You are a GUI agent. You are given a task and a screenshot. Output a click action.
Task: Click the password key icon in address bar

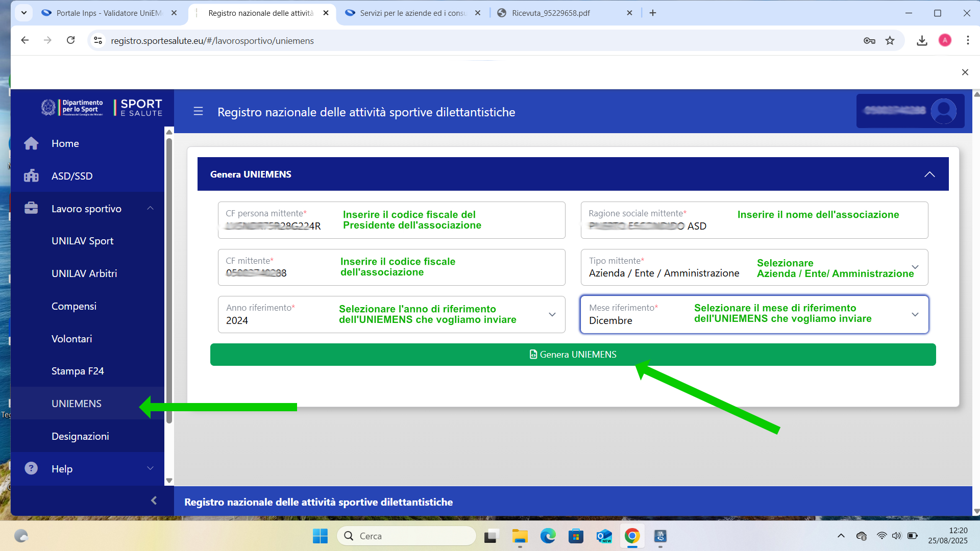(869, 41)
